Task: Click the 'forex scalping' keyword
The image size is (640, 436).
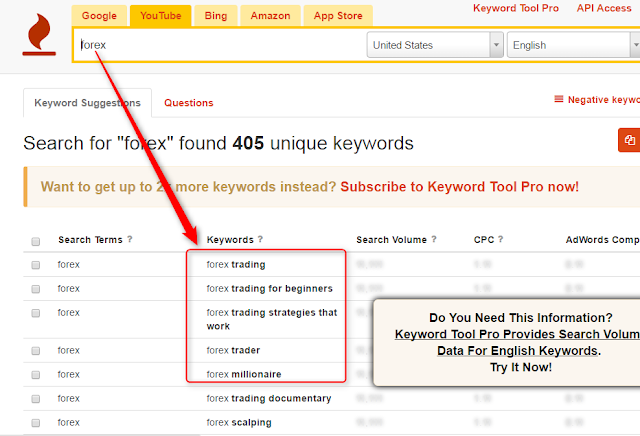Action: [239, 423]
